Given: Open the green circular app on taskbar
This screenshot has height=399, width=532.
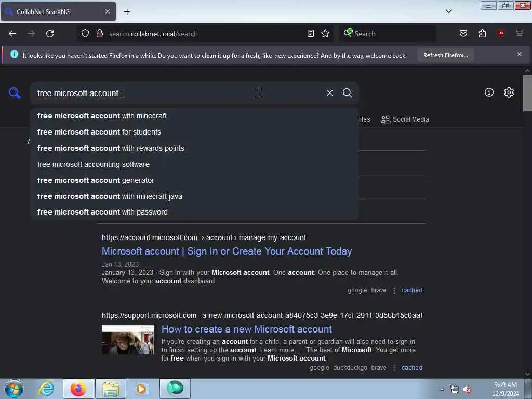Looking at the screenshot, I should point(175,388).
